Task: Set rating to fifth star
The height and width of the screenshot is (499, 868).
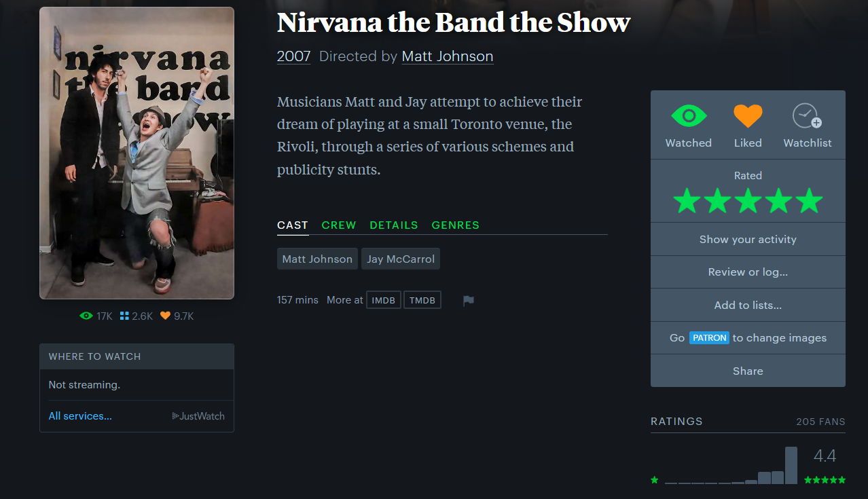Action: point(809,201)
